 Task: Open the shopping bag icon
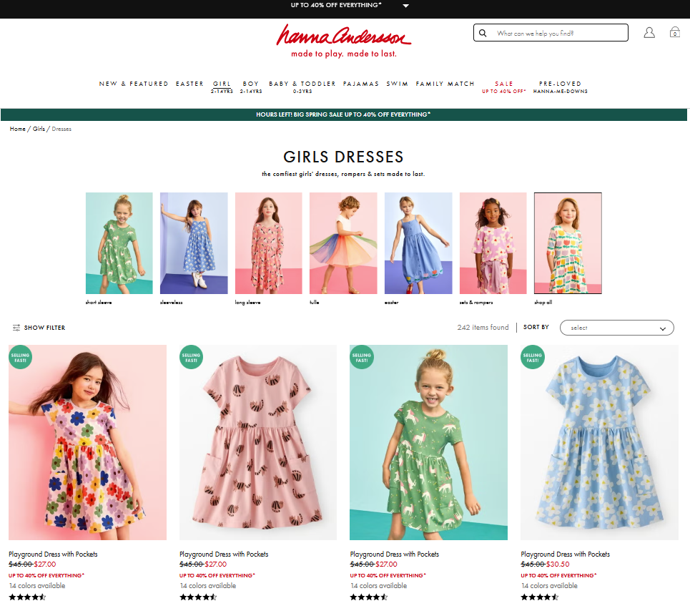pos(674,33)
